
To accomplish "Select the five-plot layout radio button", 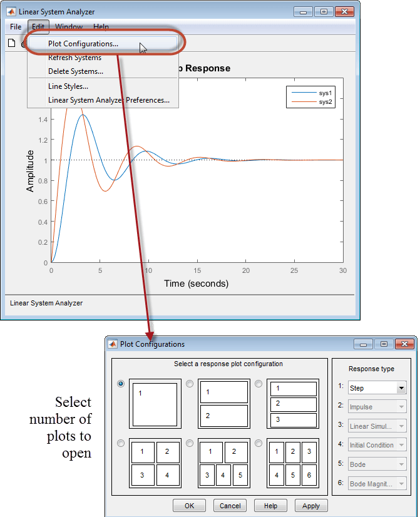I will pos(190,443).
